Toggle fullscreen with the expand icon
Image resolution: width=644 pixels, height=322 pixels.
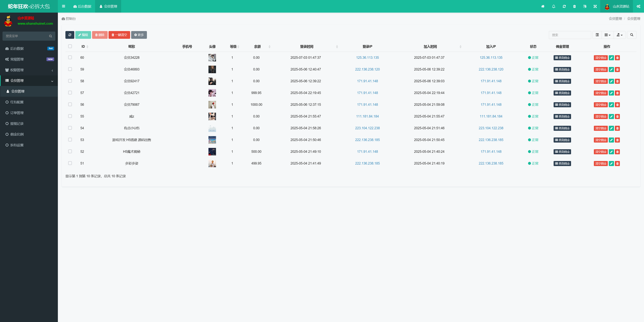click(x=595, y=7)
